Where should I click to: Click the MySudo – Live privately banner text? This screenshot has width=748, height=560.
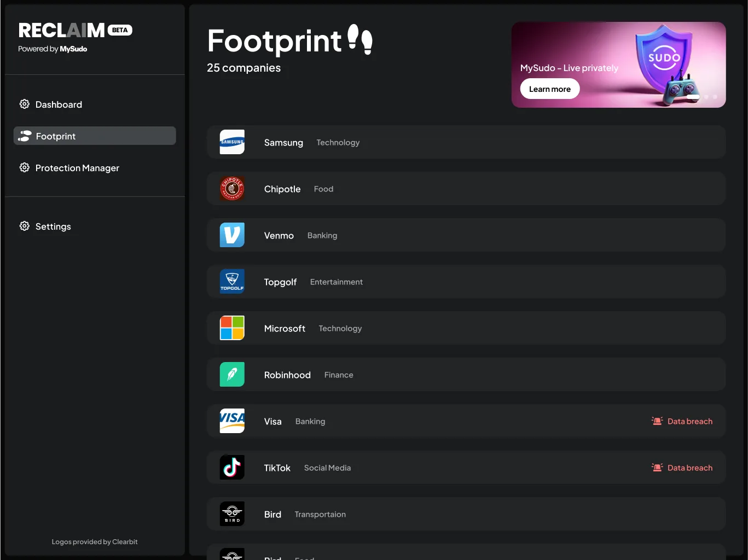tap(569, 68)
